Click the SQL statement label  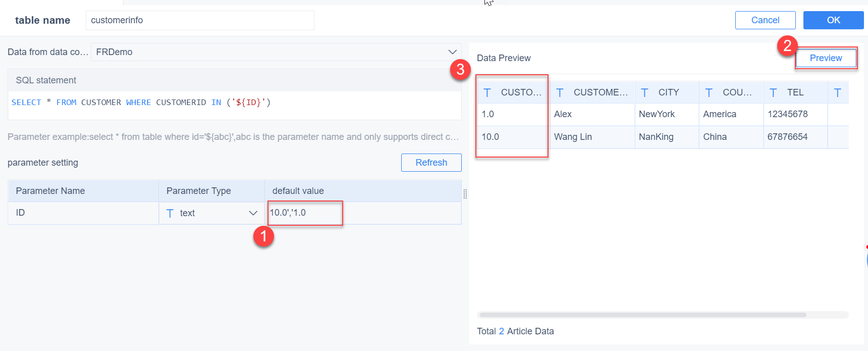point(46,80)
